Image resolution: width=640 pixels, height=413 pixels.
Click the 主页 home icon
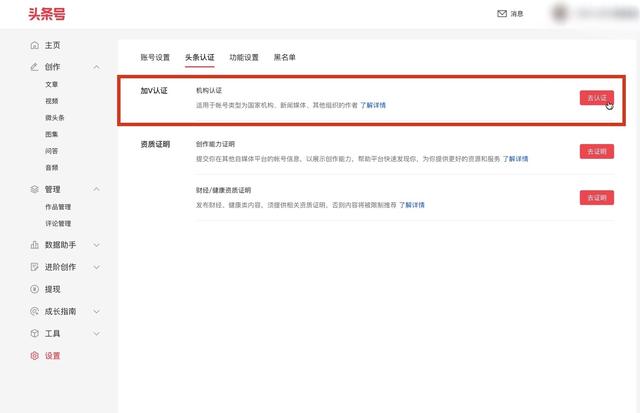pos(35,45)
